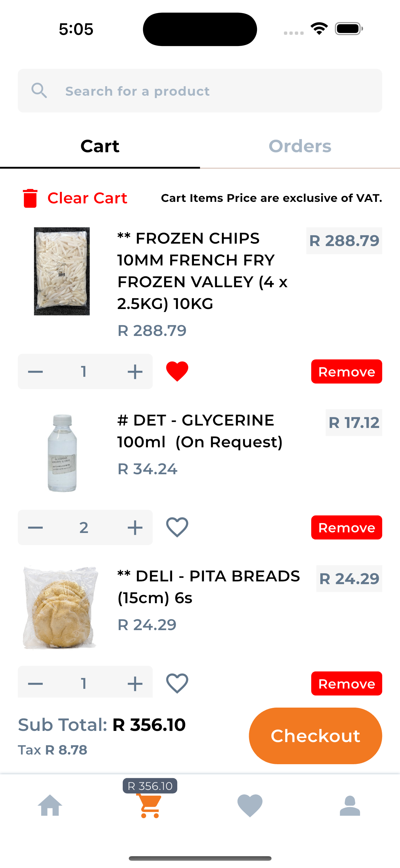Increase Pita Breads quantity with plus
The image size is (400, 868).
(x=135, y=683)
